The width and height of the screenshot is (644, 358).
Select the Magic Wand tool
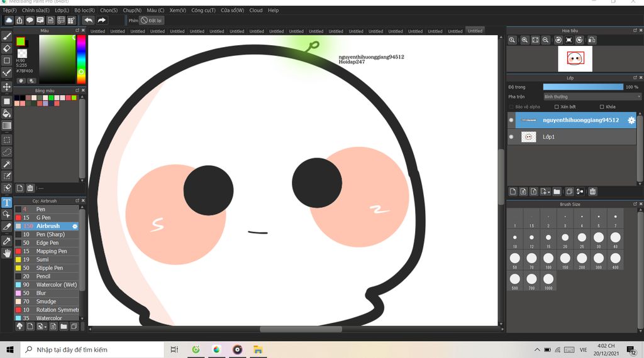click(x=7, y=164)
